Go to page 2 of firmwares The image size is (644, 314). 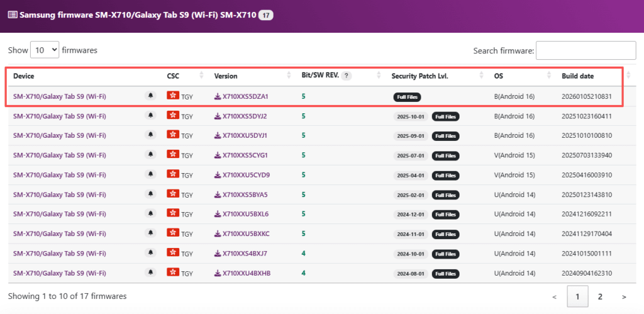[600, 296]
